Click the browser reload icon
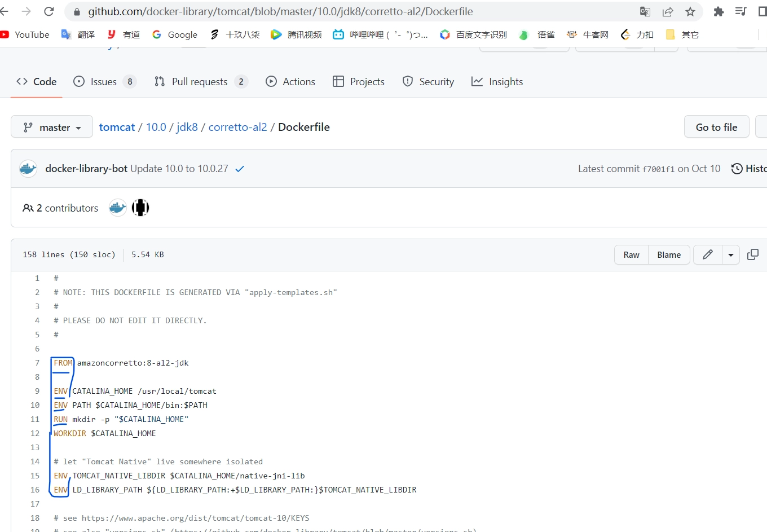Screen dimensions: 767x532 point(49,11)
